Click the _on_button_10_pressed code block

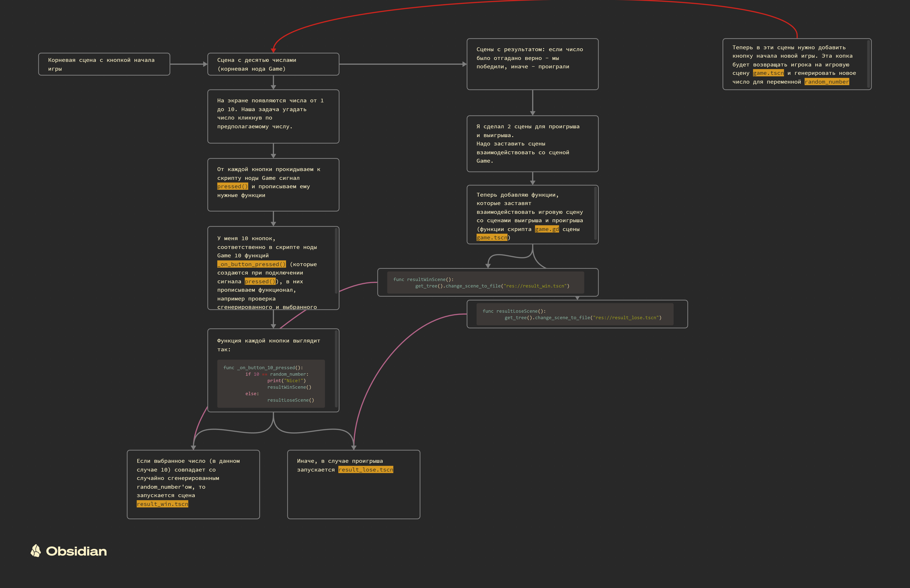[x=271, y=383]
